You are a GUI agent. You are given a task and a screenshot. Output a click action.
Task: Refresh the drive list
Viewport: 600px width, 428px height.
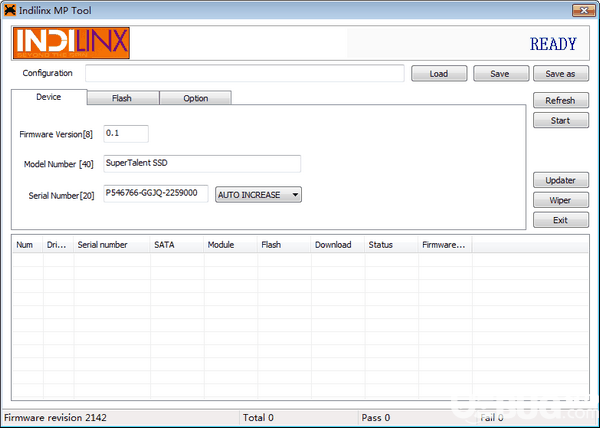point(561,100)
